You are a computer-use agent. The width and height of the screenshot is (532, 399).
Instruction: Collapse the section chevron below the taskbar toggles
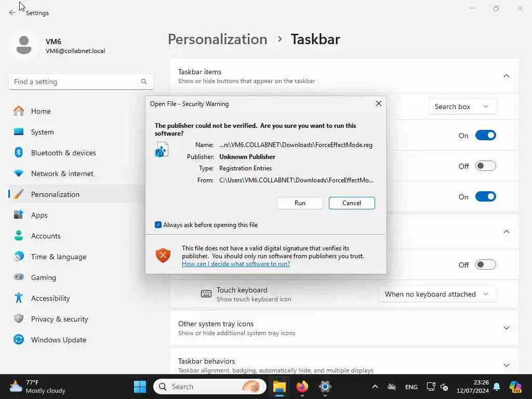[506, 232]
